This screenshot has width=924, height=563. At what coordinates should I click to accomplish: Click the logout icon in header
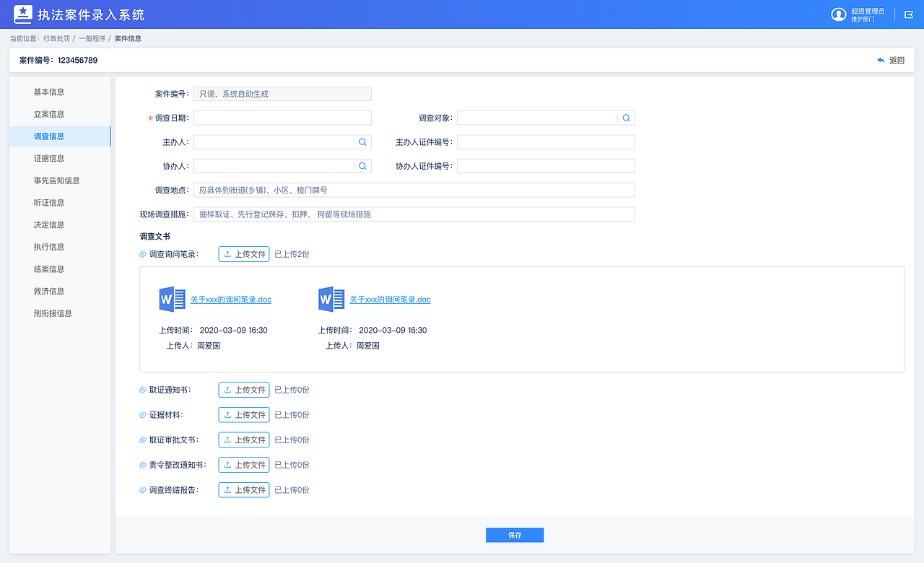coord(909,14)
